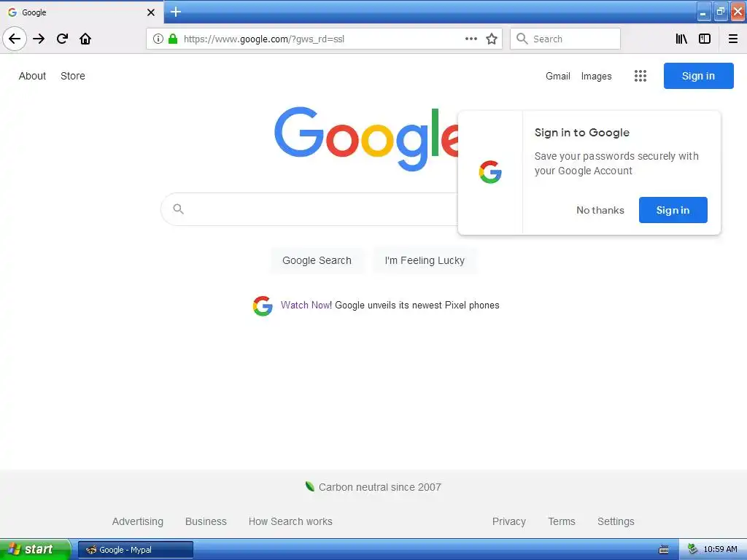Click the top-right blue Sign in button
This screenshot has height=560, width=747.
[x=698, y=76]
